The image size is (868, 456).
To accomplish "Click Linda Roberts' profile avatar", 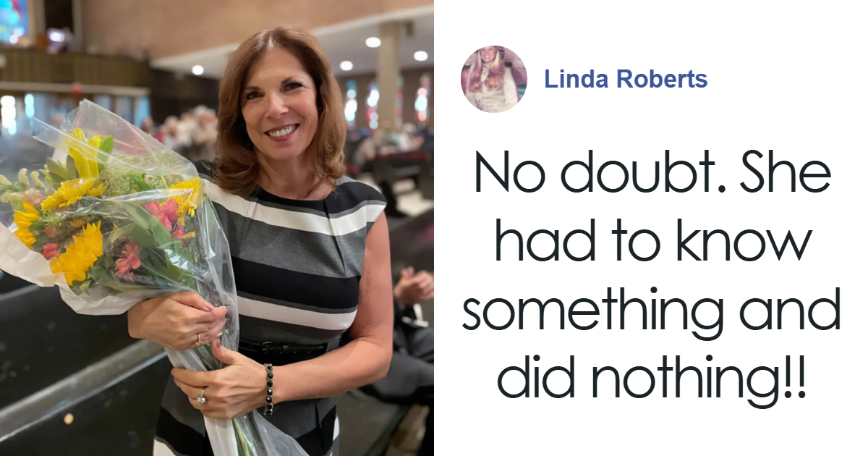I will coord(494,79).
